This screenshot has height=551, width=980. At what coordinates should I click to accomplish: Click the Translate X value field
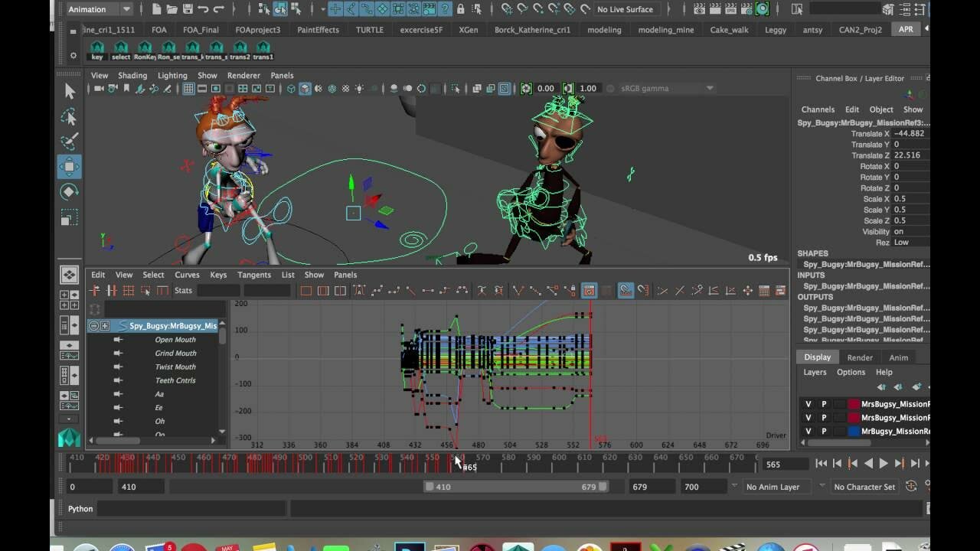911,133
